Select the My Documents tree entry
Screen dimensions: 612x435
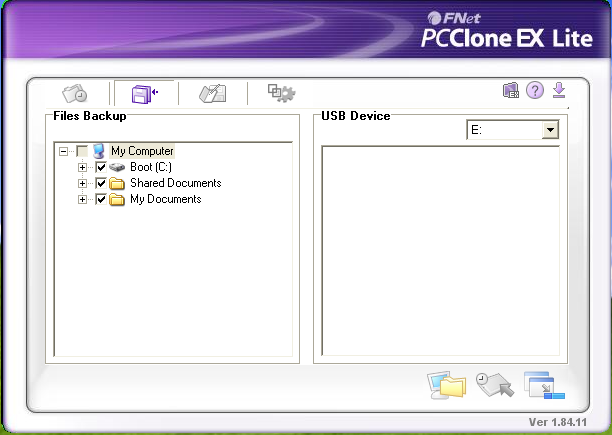(165, 199)
